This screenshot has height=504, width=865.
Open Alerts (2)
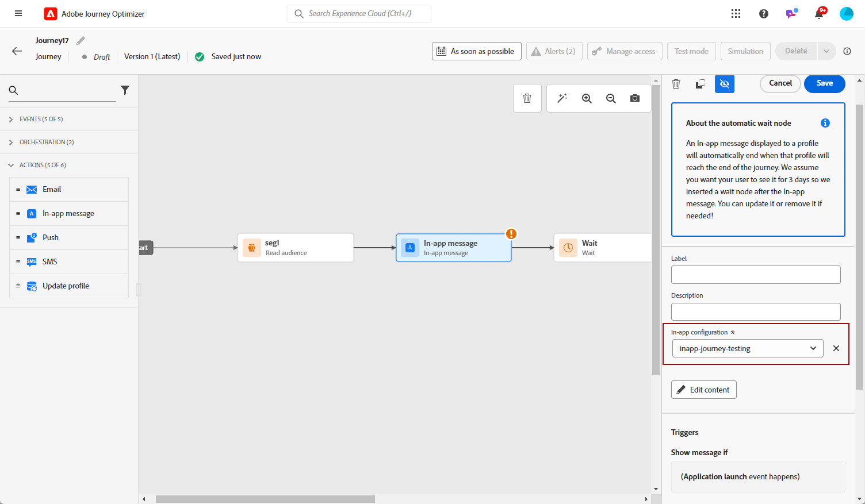[554, 51]
